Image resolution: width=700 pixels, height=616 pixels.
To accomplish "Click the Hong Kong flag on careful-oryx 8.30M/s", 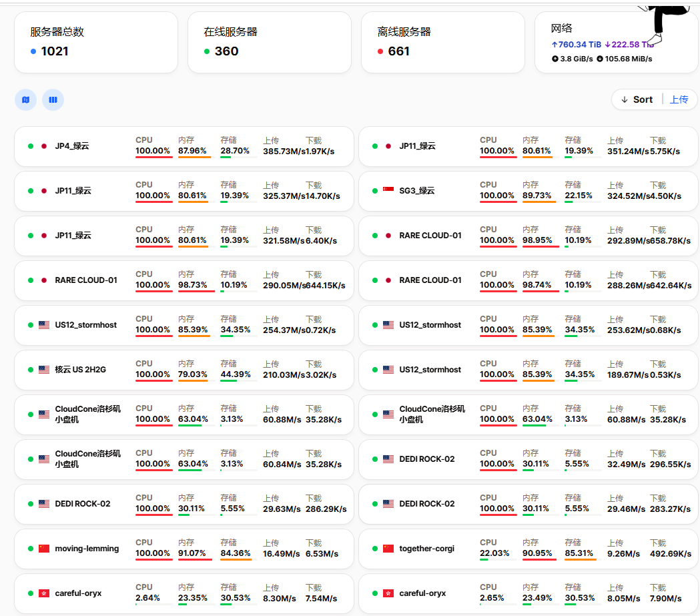I will click(x=44, y=593).
